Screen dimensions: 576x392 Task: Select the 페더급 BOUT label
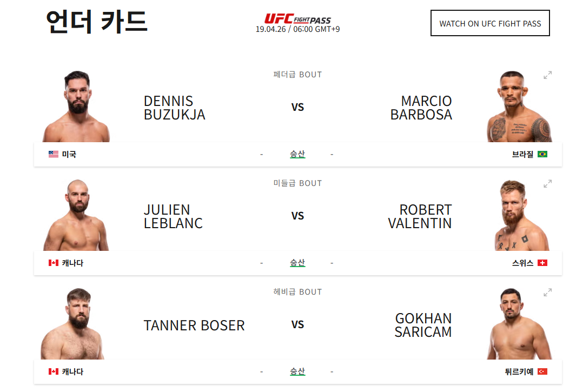tap(298, 74)
